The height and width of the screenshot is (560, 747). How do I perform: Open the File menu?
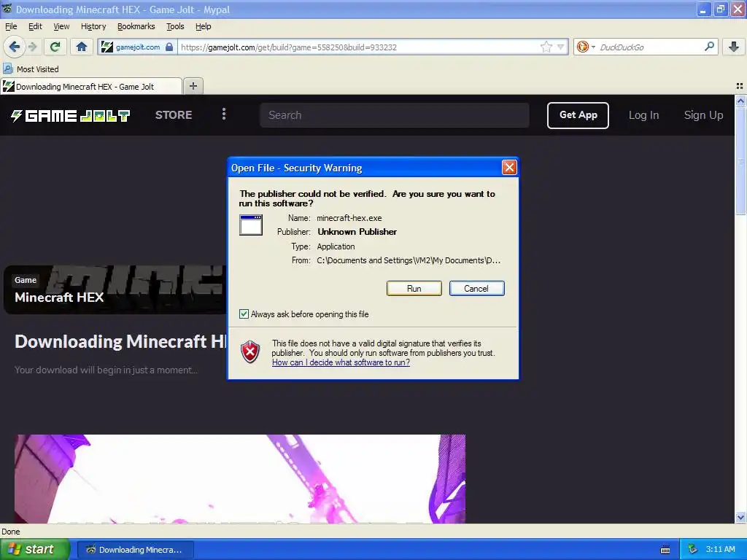tap(10, 26)
